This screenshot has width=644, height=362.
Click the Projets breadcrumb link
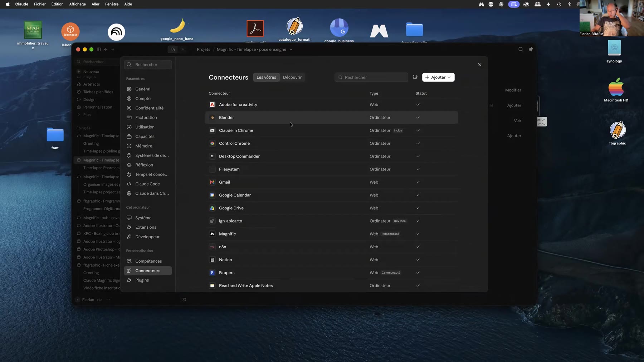coord(204,50)
